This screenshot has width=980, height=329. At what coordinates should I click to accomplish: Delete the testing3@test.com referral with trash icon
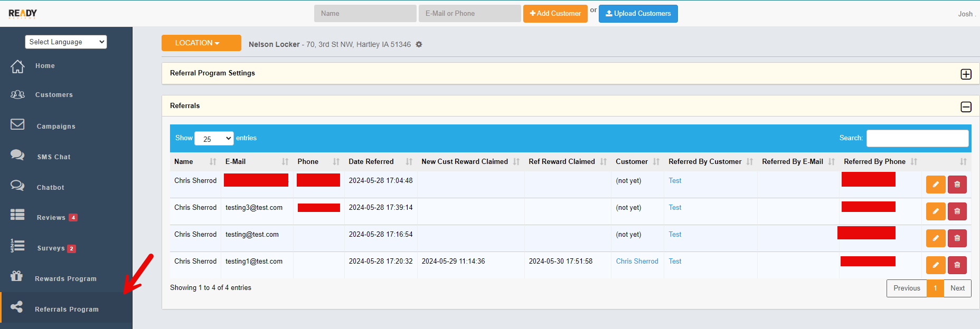coord(957,211)
